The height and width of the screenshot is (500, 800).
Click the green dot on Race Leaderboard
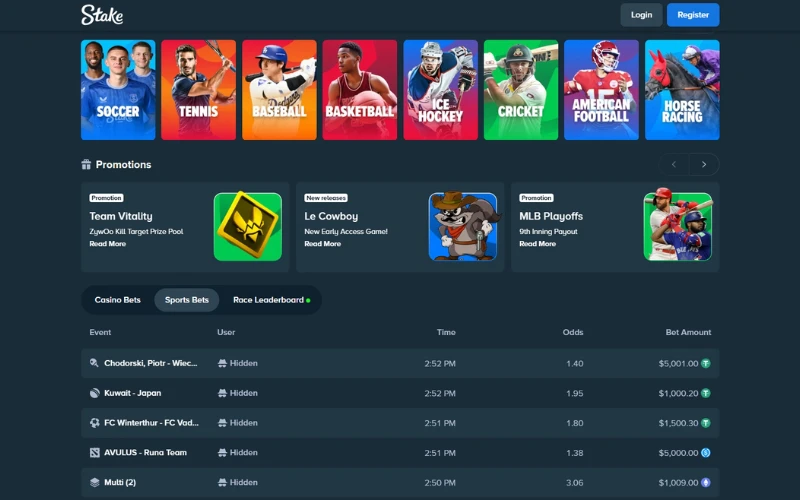(x=308, y=300)
